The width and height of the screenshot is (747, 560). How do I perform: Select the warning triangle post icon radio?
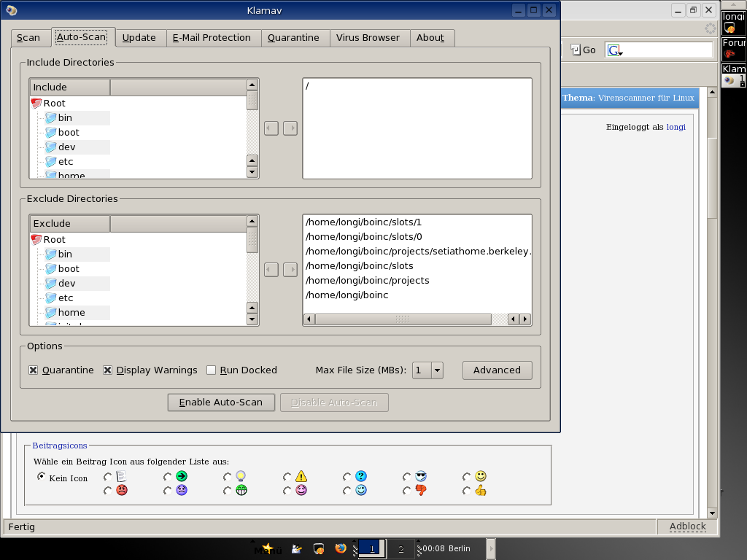287,477
